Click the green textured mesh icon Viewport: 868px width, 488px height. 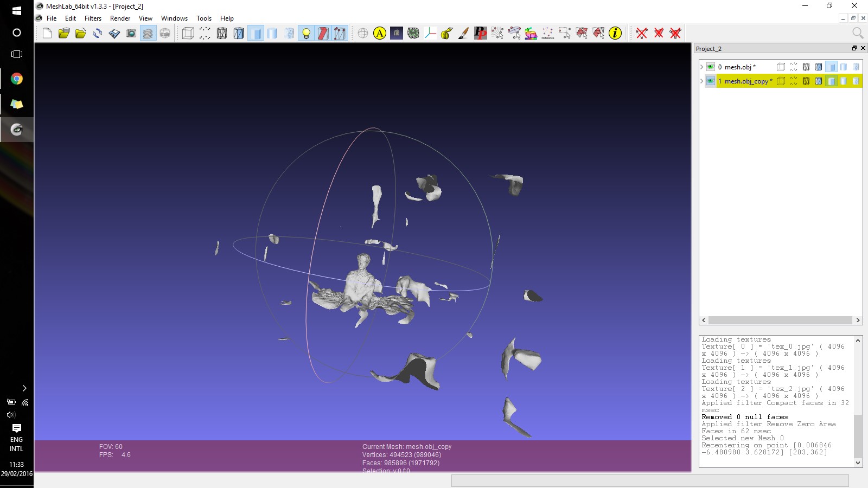pos(413,34)
